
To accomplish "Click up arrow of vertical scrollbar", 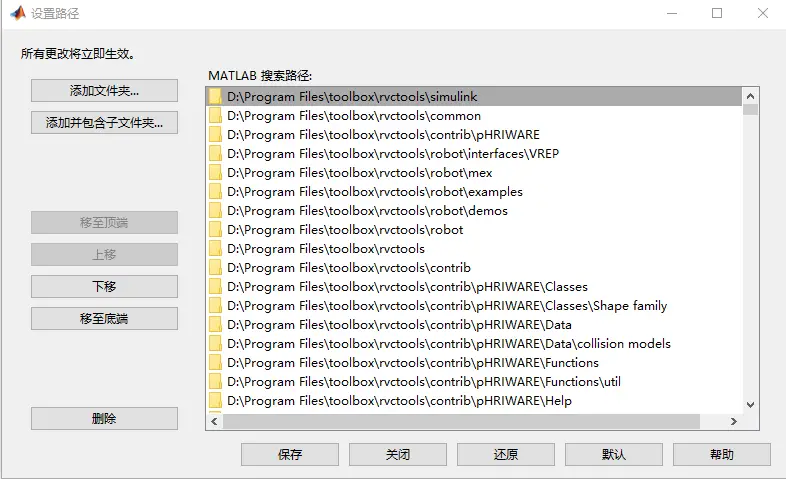I will point(750,96).
